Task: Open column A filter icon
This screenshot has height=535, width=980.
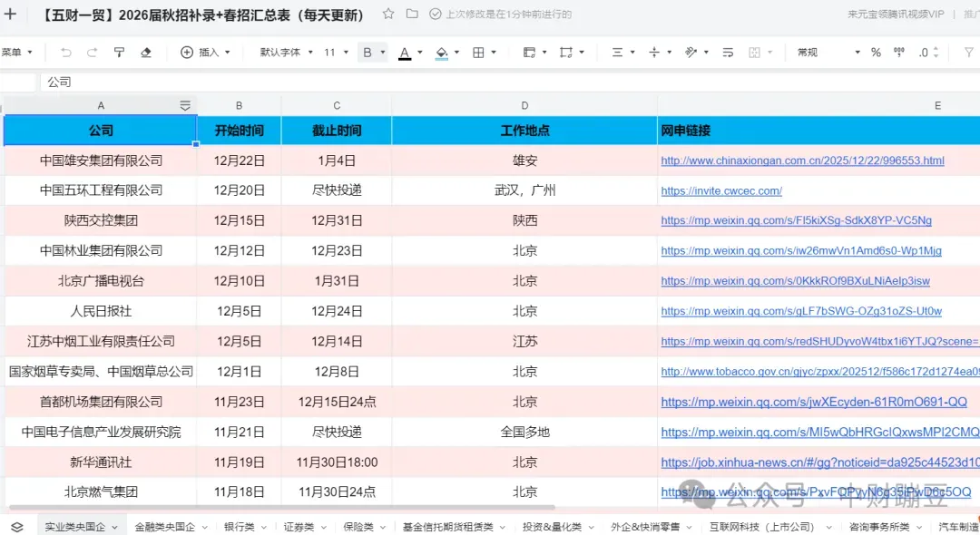Action: pyautogui.click(x=185, y=105)
